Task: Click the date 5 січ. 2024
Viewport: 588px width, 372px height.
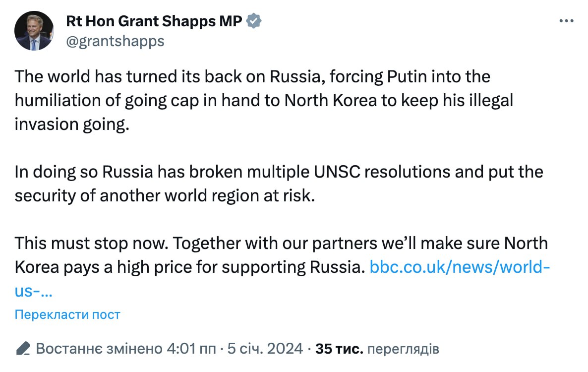Action: coord(265,349)
